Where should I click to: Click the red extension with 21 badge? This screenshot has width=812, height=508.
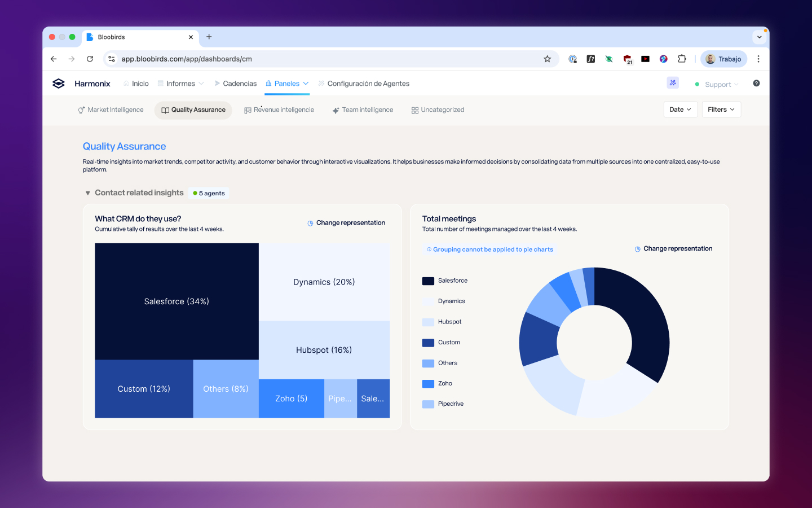(628, 59)
